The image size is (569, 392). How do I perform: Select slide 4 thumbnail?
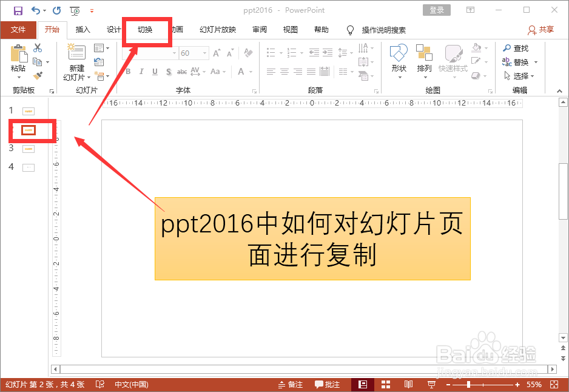pos(29,167)
